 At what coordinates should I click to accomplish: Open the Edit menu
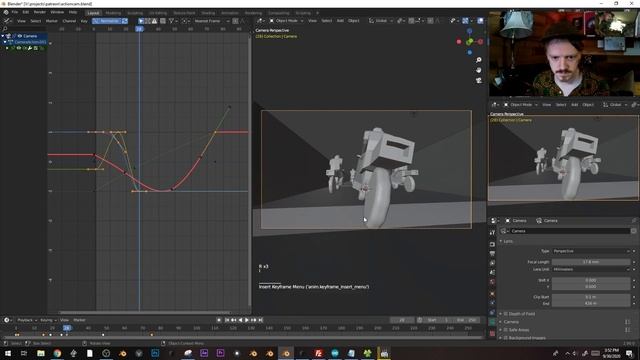(26, 12)
